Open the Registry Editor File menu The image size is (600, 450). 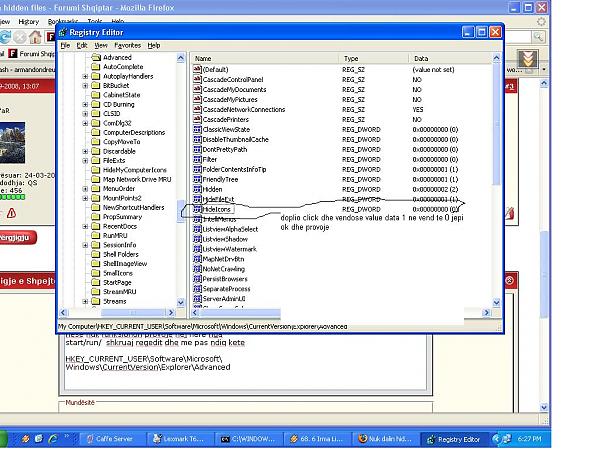(x=65, y=45)
